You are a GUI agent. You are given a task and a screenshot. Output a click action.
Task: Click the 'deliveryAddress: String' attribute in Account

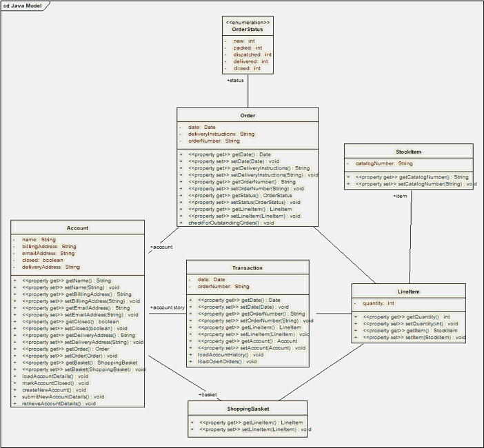[x=51, y=267]
